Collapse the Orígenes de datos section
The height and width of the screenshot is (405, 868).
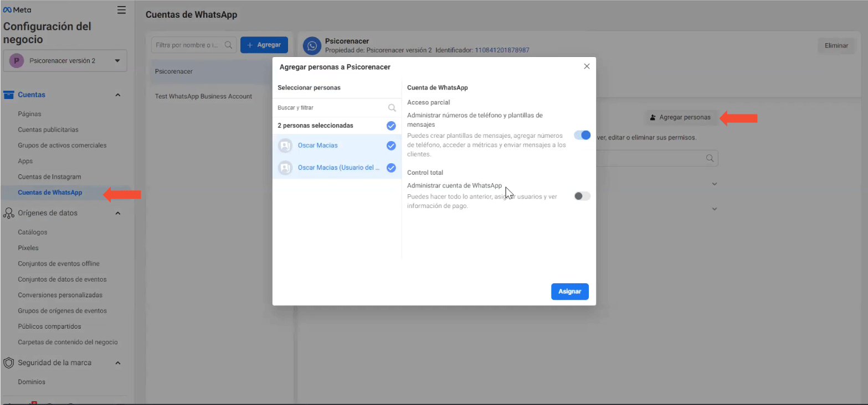[x=117, y=214]
